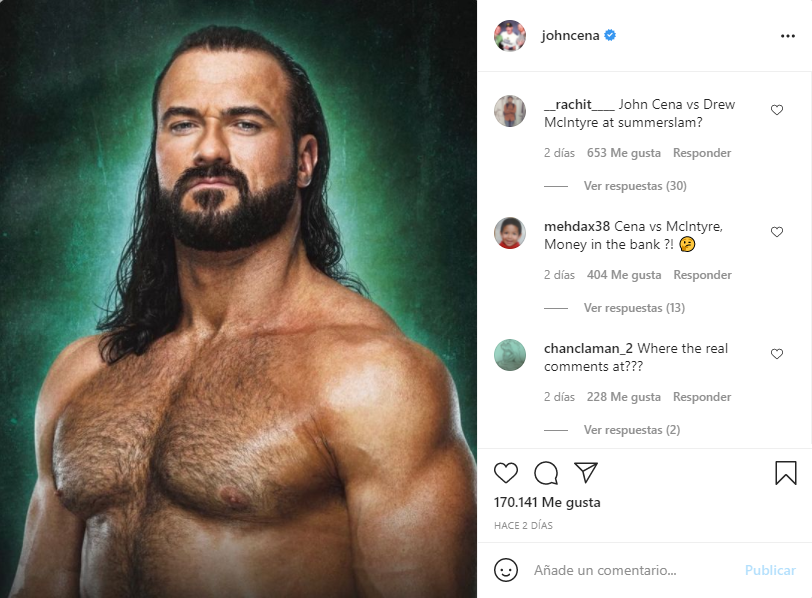The width and height of the screenshot is (812, 598).
Task: Expand the 30 replies under __rachit___'s comment
Action: 637,185
